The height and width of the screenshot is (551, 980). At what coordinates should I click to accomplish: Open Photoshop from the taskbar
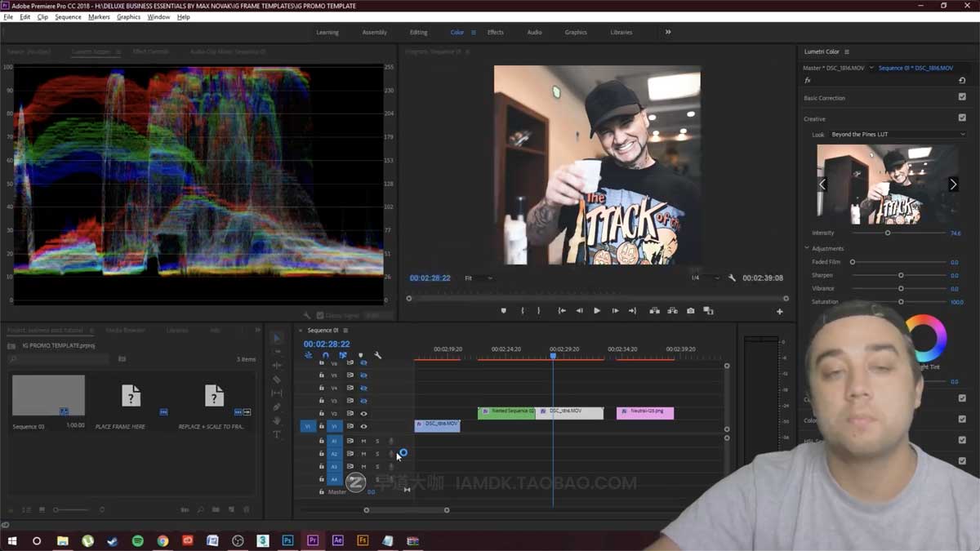pos(287,540)
